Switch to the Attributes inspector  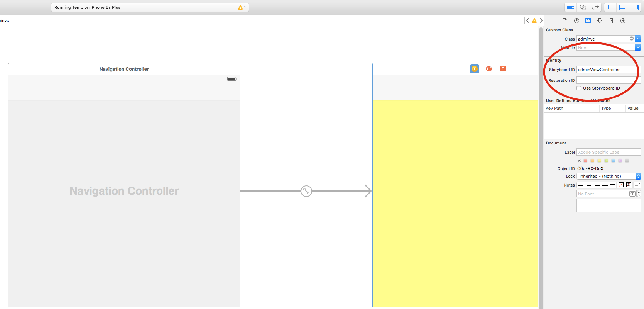[600, 21]
